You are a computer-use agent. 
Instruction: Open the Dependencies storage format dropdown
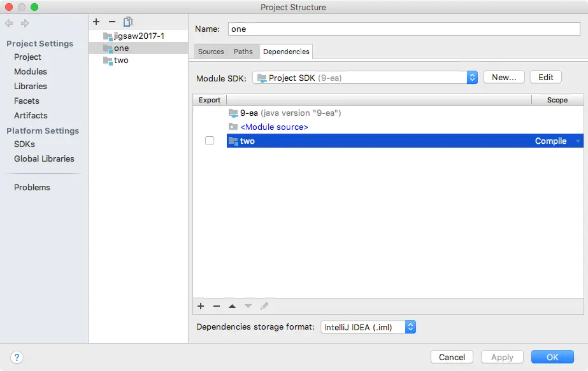pos(412,326)
